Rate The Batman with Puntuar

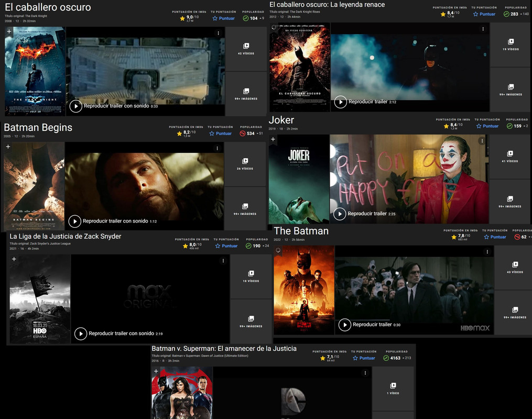click(x=495, y=237)
